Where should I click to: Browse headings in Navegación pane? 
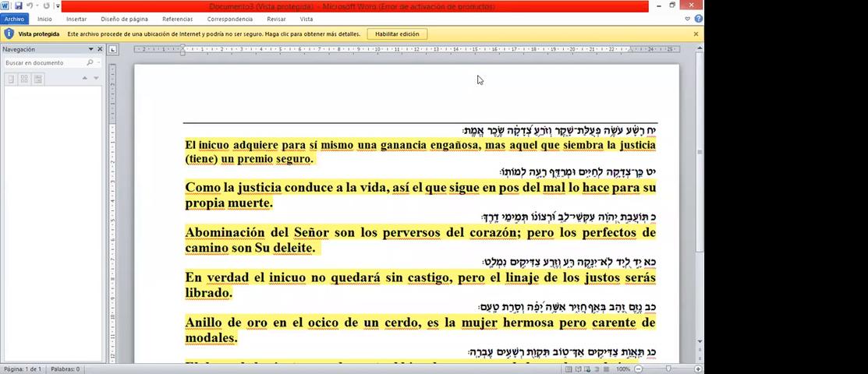click(11, 79)
